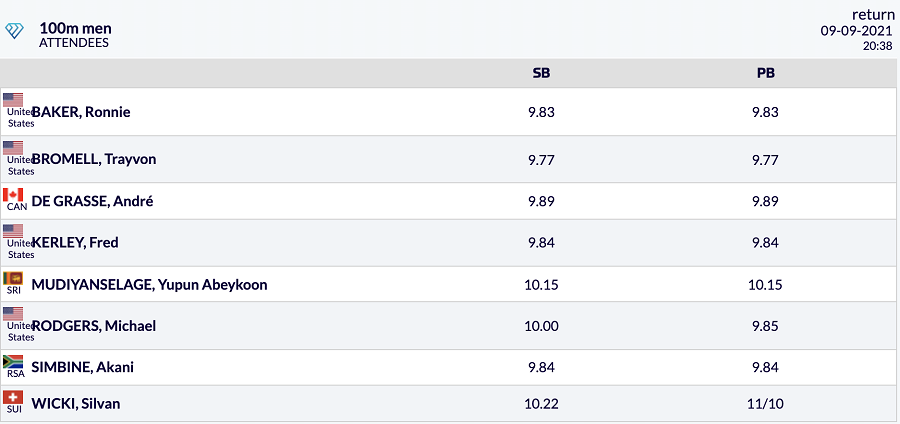The width and height of the screenshot is (900, 424).
Task: Click the South Africa flag beside SIMBINE
Action: click(13, 361)
